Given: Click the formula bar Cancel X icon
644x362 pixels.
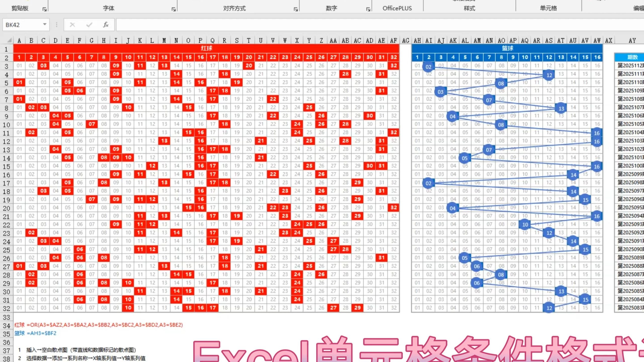Looking at the screenshot, I should click(72, 25).
